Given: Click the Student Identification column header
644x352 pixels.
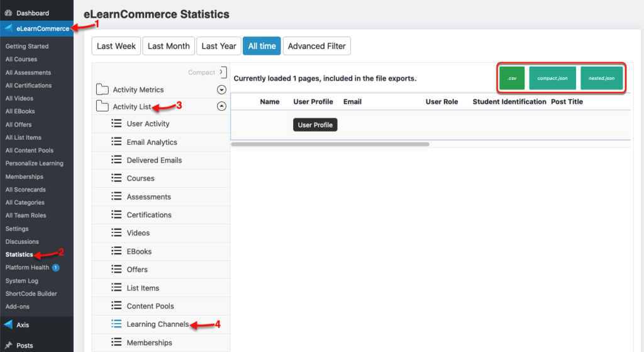Looking at the screenshot, I should pos(509,101).
